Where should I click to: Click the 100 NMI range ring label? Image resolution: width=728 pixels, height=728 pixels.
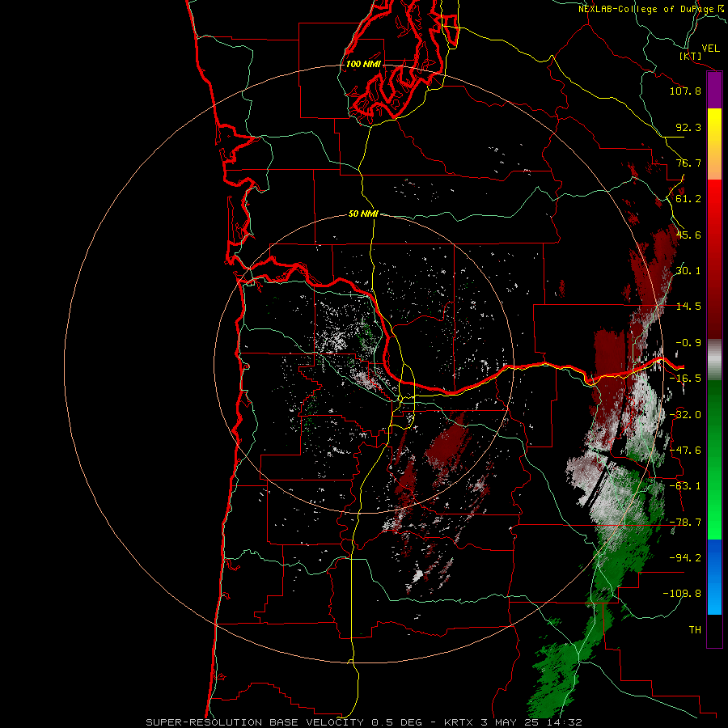pos(363,64)
